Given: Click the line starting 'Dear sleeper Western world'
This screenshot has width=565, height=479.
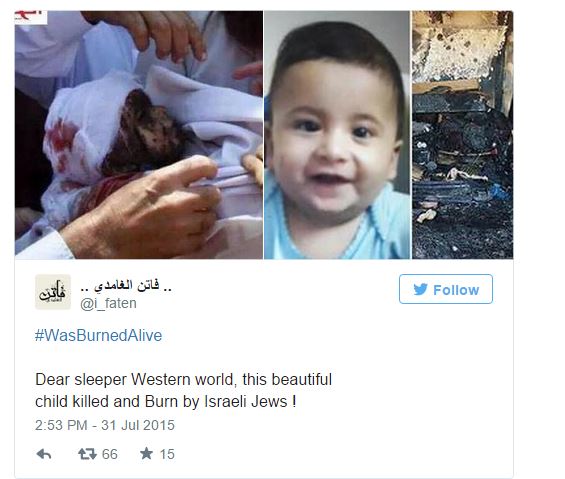Looking at the screenshot, I should (183, 380).
